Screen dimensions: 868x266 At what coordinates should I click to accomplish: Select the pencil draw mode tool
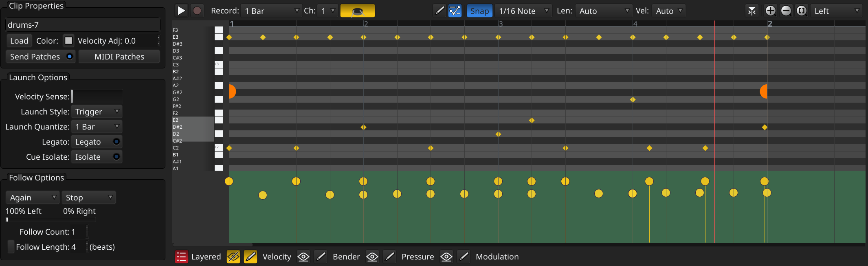[x=439, y=11]
